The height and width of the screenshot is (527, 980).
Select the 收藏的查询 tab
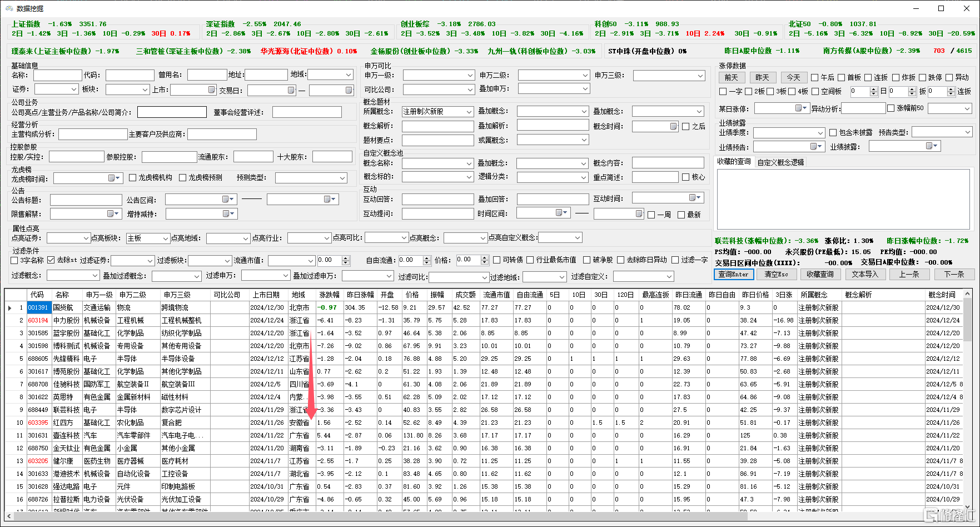click(734, 162)
